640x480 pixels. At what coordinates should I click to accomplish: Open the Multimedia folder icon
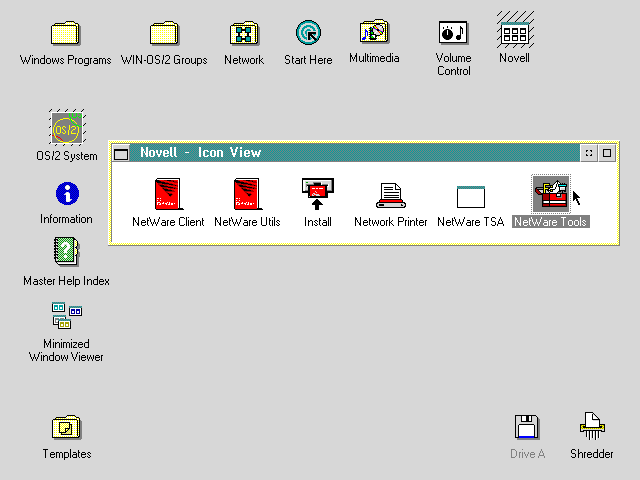374,31
